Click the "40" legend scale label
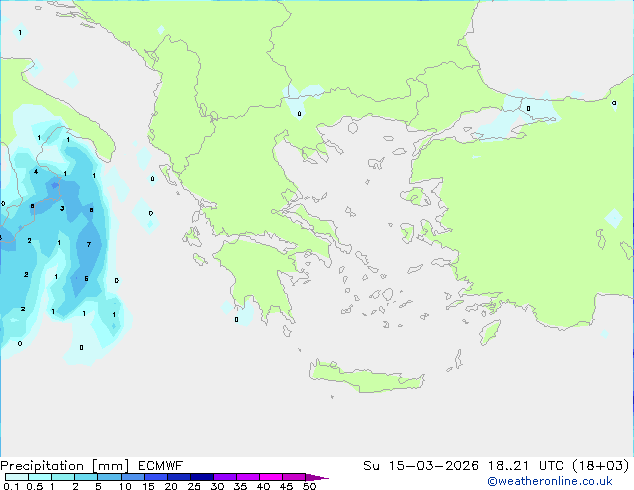Screen dimensions: 634x490 pos(263,486)
